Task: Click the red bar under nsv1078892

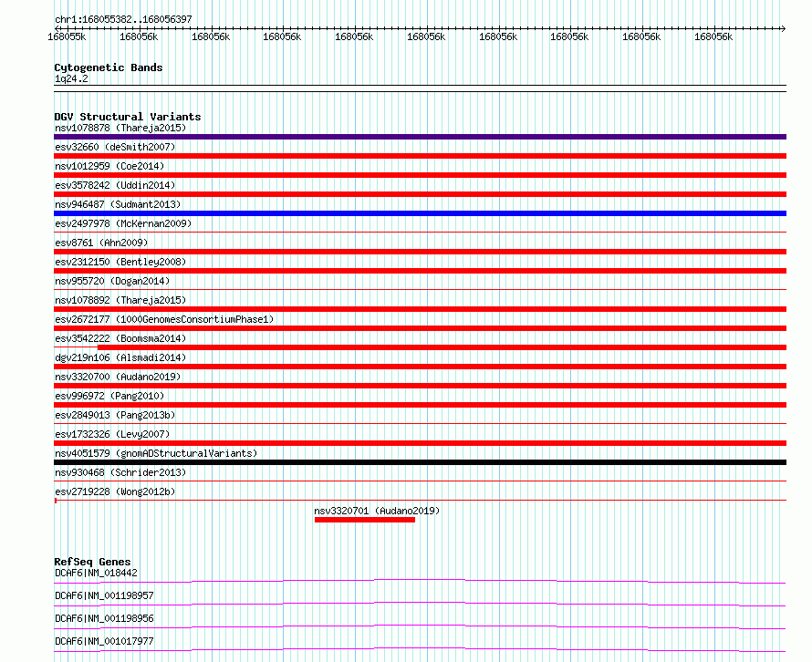Action: (x=420, y=309)
